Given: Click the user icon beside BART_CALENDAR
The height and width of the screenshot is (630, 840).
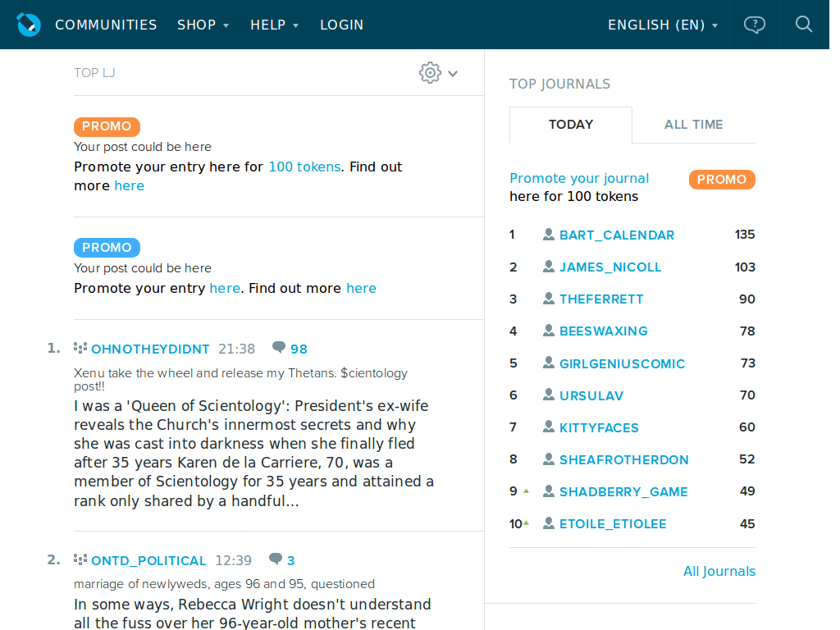Looking at the screenshot, I should click(x=548, y=234).
